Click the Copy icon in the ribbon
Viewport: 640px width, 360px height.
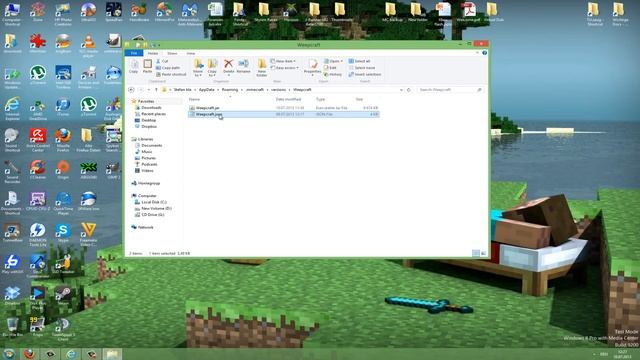[133, 66]
